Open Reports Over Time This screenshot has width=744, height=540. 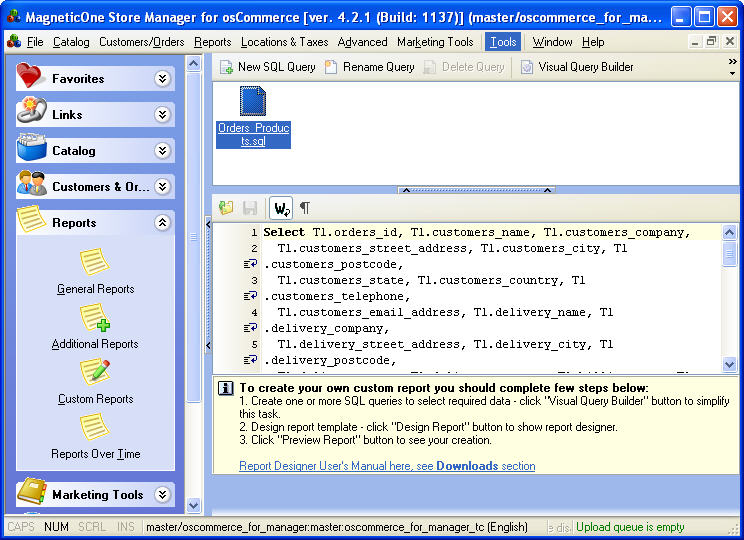click(x=95, y=437)
